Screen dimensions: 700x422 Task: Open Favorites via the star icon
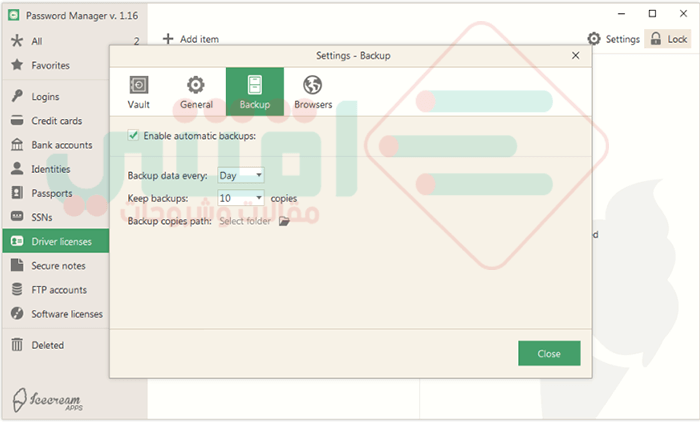click(17, 65)
